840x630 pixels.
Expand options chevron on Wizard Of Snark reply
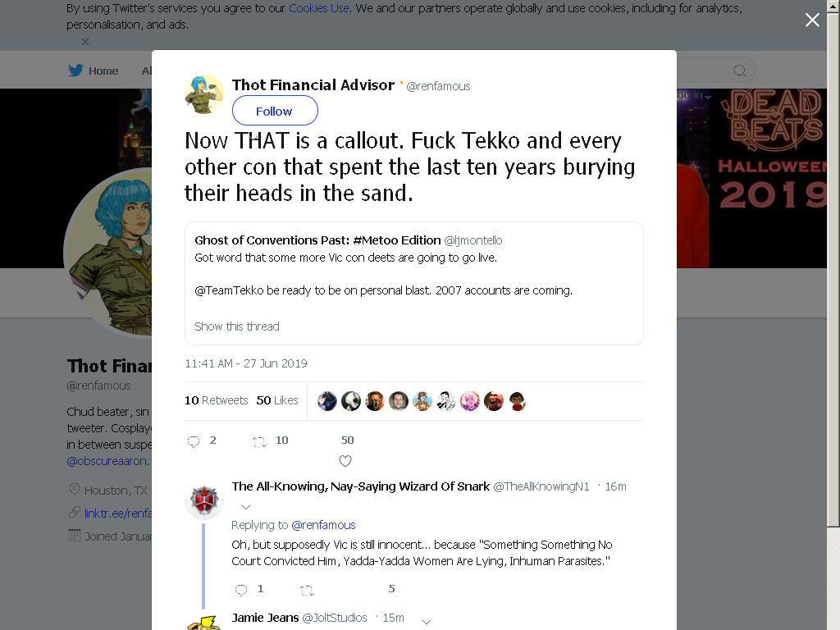[246, 507]
